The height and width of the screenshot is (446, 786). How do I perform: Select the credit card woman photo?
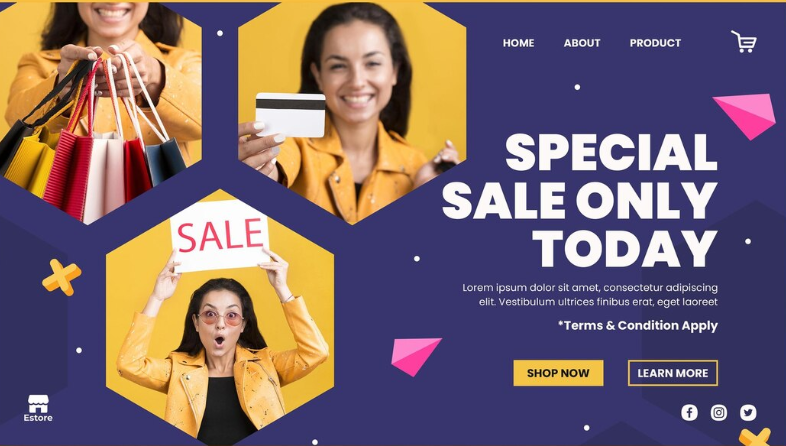coord(352,113)
